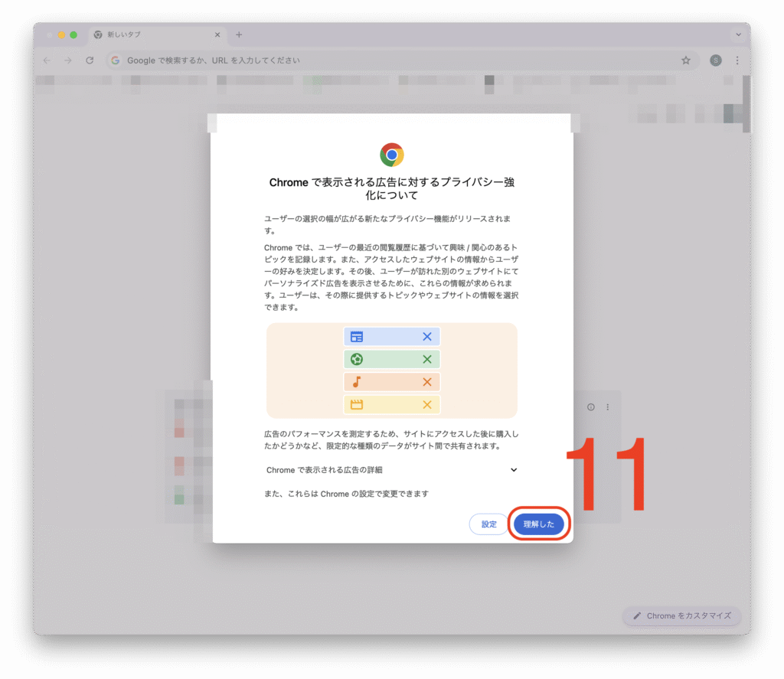Screen dimensions: 784x679
Task: Open a new tab with plus button
Action: click(239, 34)
